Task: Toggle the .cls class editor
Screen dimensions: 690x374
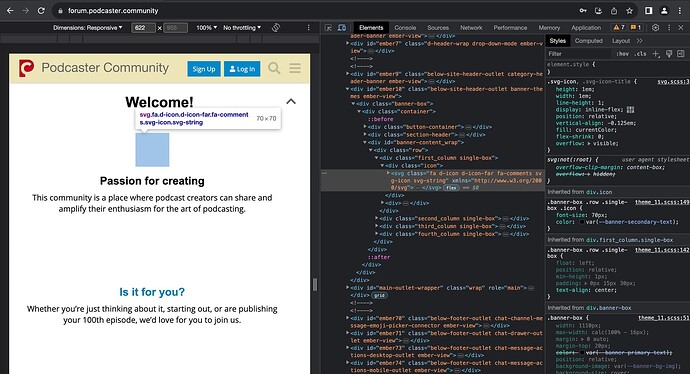Action: pyautogui.click(x=640, y=54)
